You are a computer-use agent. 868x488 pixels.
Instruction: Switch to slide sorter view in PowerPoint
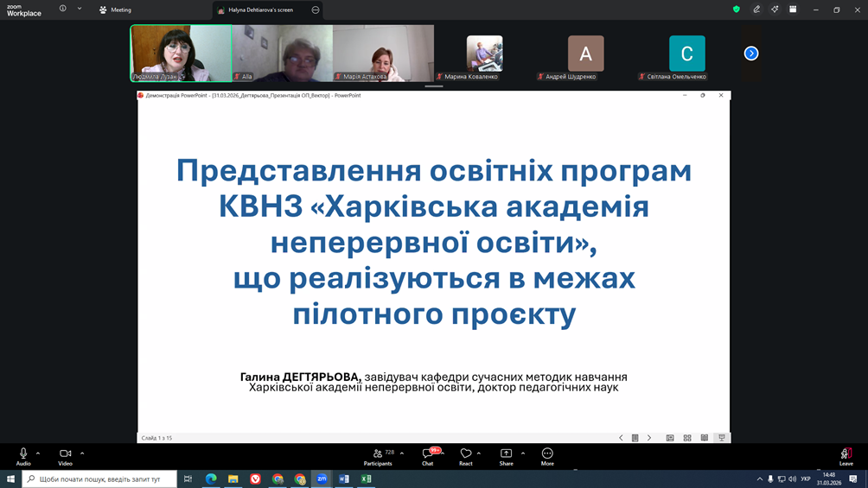[687, 438]
